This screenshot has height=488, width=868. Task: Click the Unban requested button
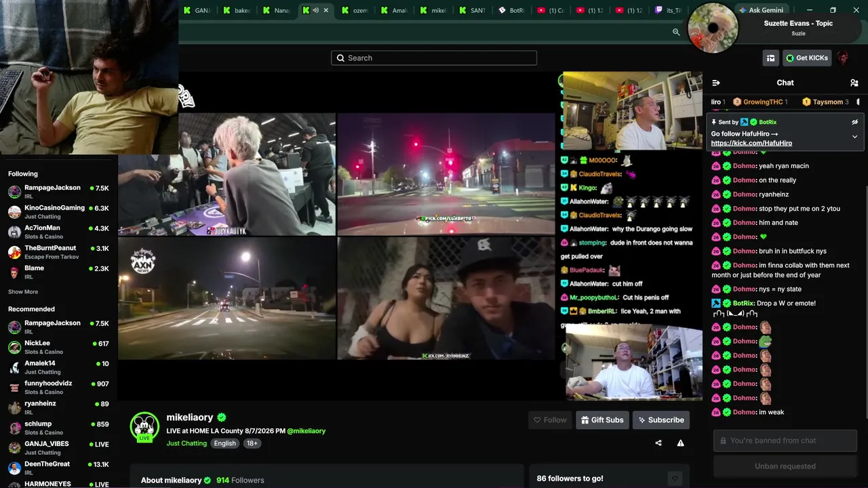tap(785, 466)
